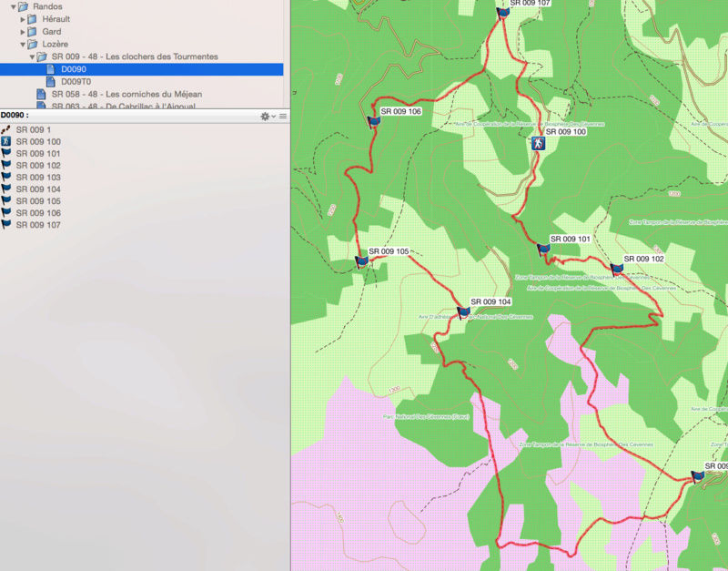Select track SR 009 1 in list

[34, 130]
